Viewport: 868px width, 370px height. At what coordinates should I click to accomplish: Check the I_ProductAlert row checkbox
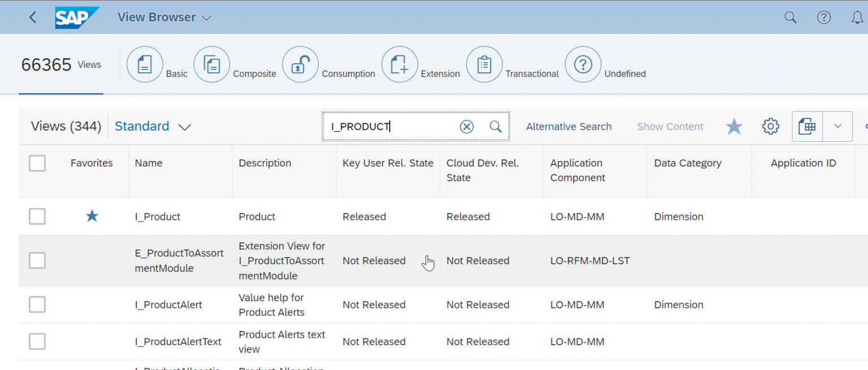pyautogui.click(x=37, y=304)
